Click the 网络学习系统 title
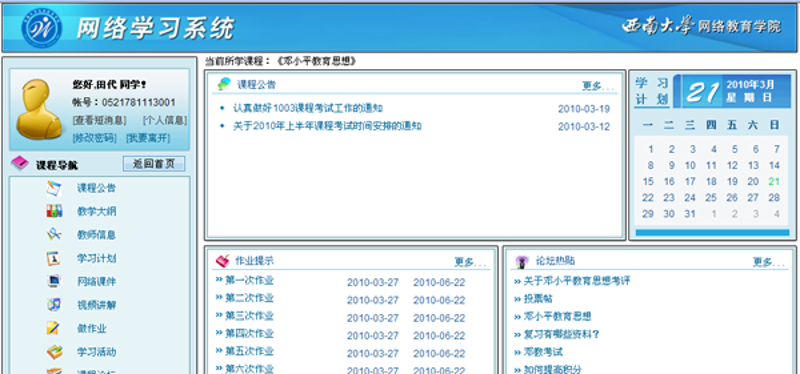The height and width of the screenshot is (374, 800). coord(156,28)
